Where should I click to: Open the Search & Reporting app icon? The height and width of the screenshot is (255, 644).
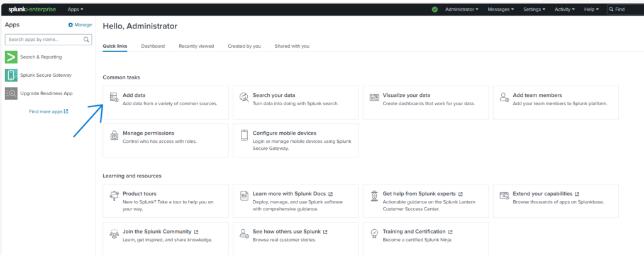(x=11, y=57)
